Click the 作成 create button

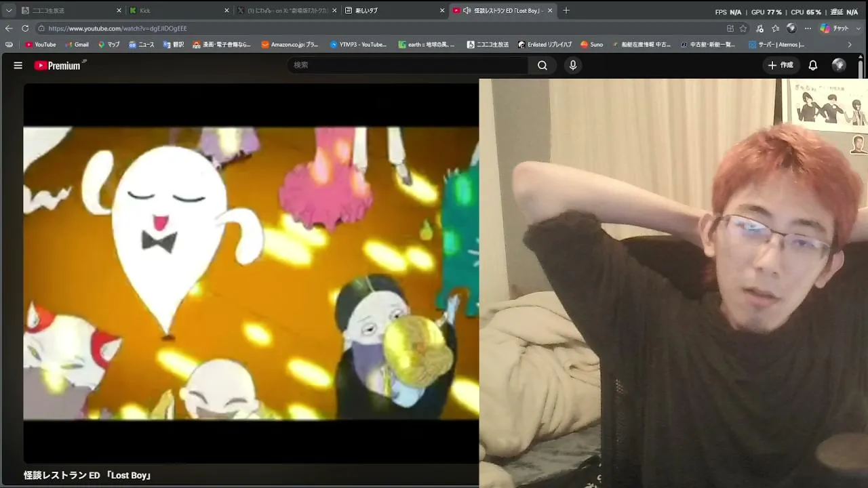click(781, 65)
